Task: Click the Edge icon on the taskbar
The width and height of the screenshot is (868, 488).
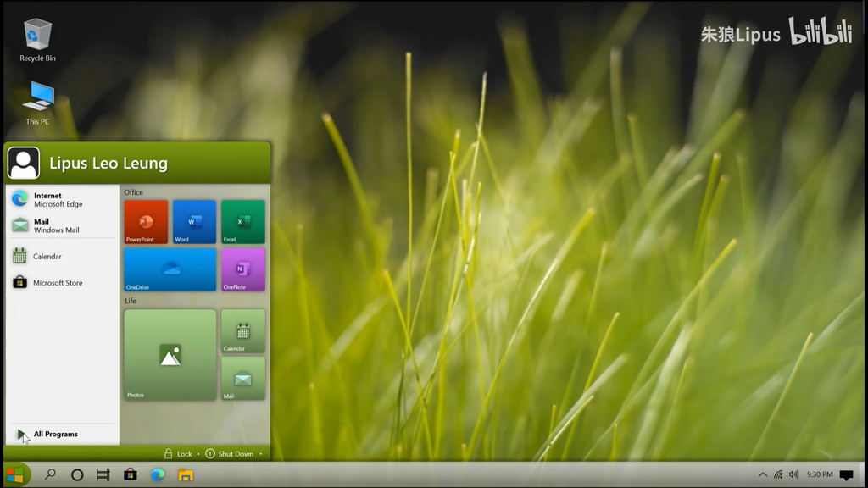Action: [x=158, y=474]
